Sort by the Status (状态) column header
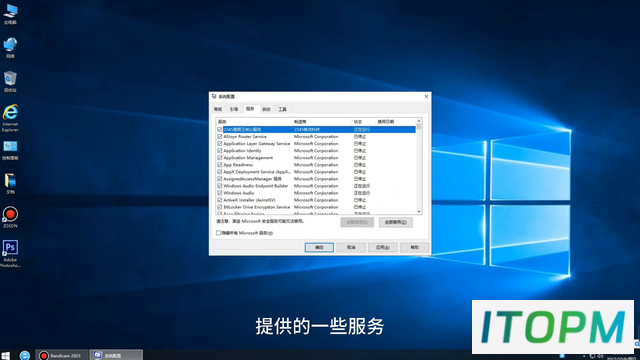 coord(363,122)
